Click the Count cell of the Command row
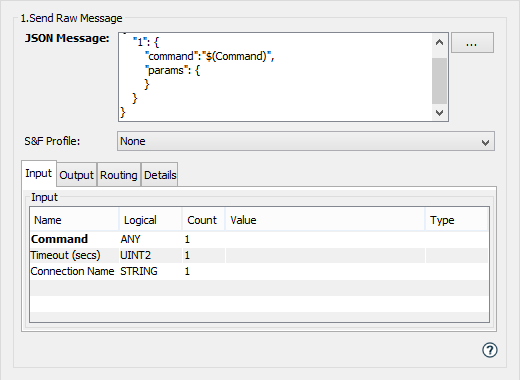The image size is (520, 380). pyautogui.click(x=204, y=239)
